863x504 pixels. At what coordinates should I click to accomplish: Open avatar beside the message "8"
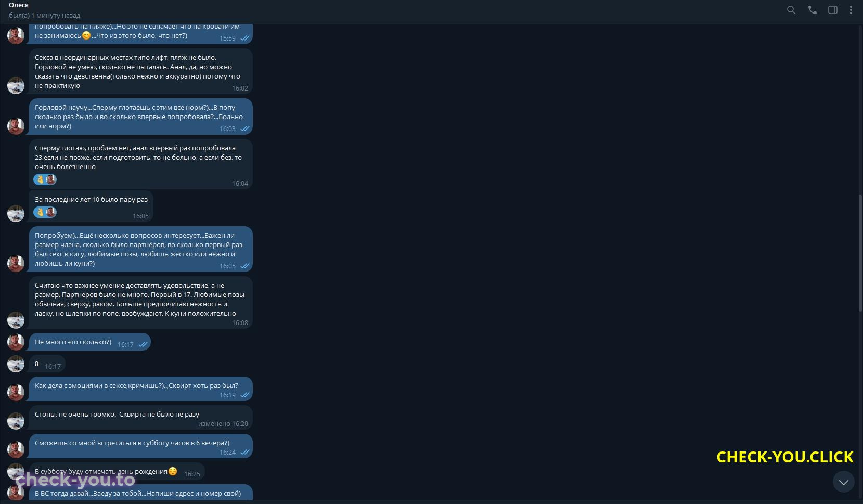pos(16,364)
